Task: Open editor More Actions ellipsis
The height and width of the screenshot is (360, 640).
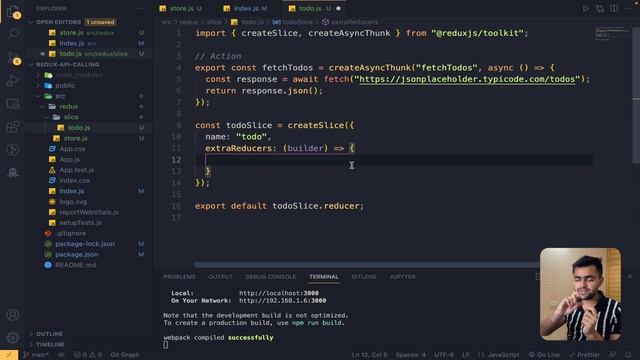Action: 628,8
